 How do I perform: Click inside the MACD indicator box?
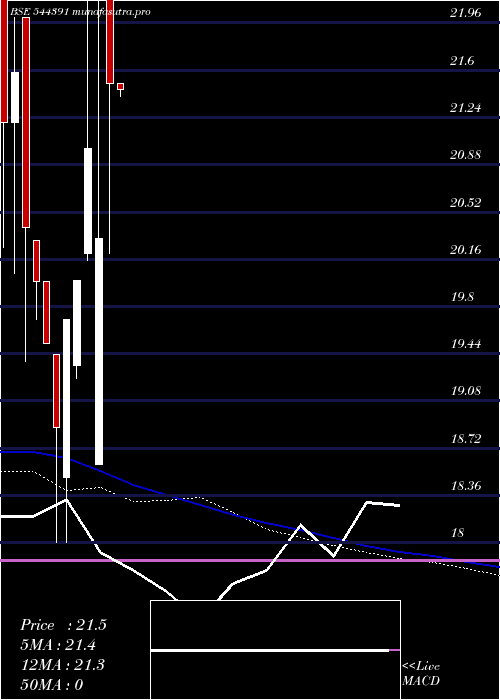[275, 650]
